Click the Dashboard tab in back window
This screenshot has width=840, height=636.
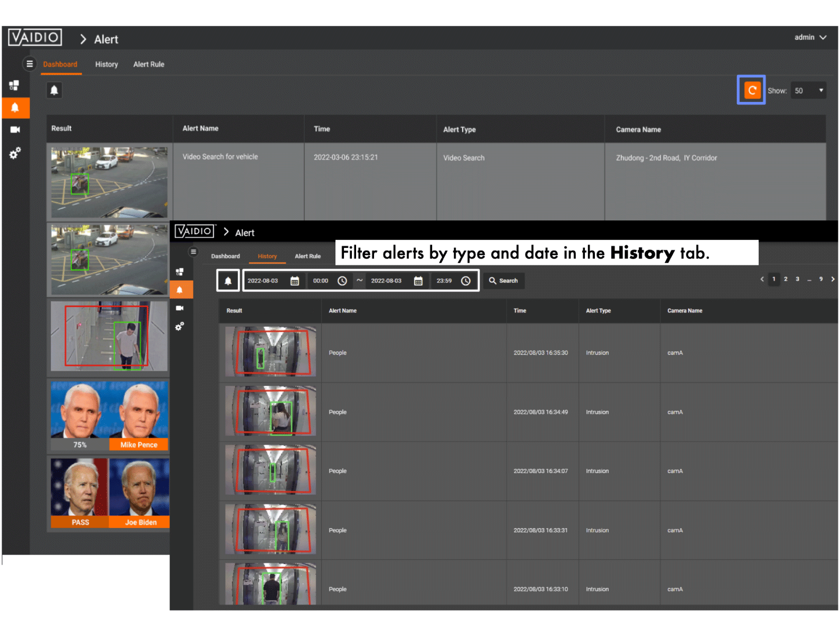[x=60, y=64]
